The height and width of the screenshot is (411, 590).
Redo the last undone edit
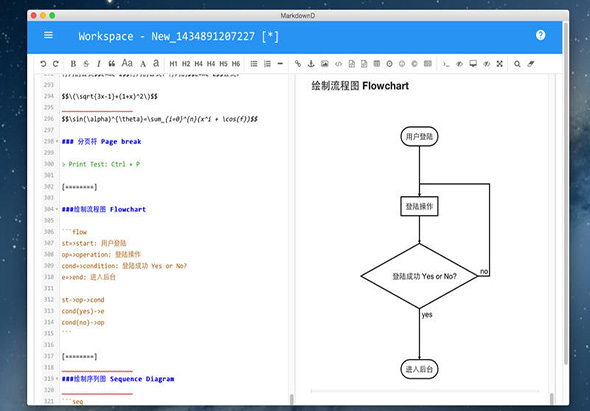(x=56, y=64)
